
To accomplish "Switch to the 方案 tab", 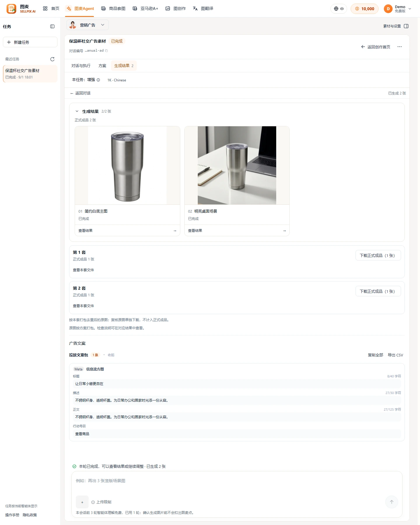I will 102,66.
